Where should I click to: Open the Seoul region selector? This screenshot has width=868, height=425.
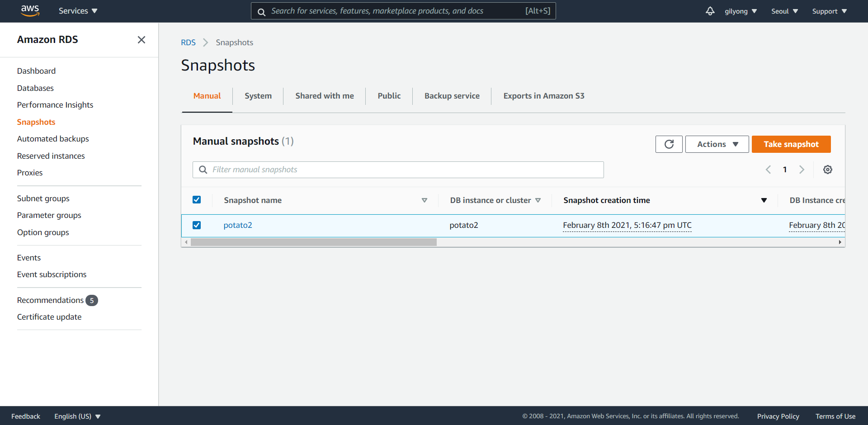(784, 11)
